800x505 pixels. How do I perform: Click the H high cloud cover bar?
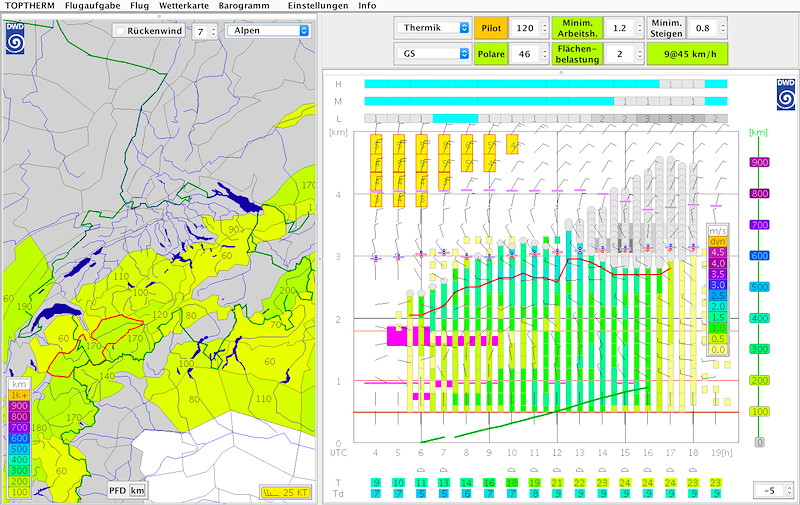[546, 84]
